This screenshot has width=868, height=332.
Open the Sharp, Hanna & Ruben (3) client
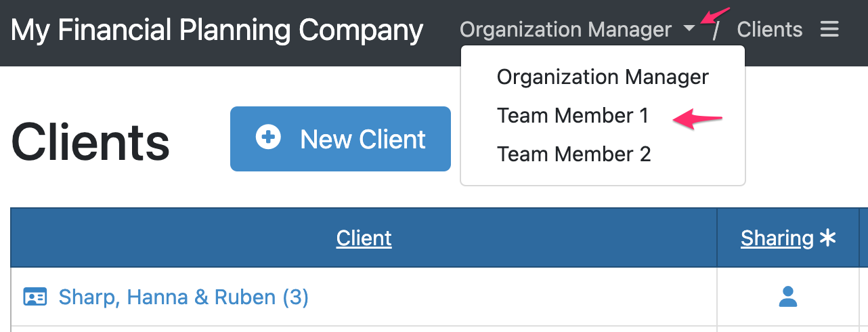183,297
